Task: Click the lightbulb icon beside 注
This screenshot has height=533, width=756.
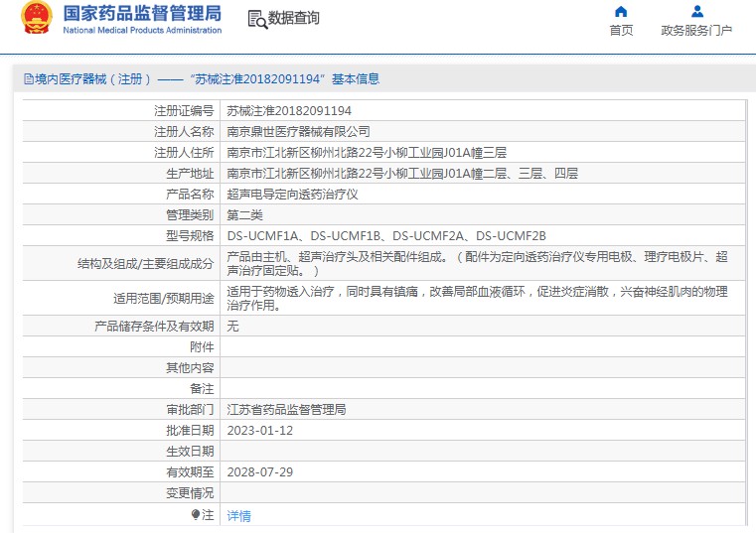Action: pyautogui.click(x=196, y=515)
